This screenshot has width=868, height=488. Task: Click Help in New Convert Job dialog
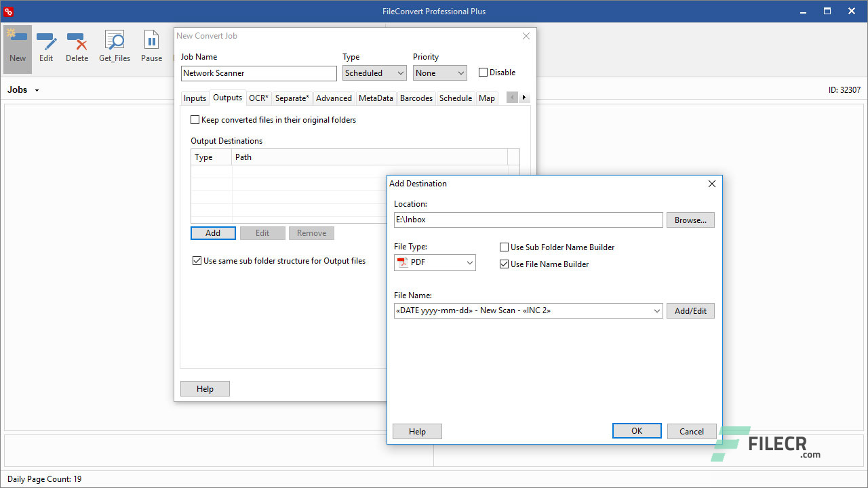[205, 388]
